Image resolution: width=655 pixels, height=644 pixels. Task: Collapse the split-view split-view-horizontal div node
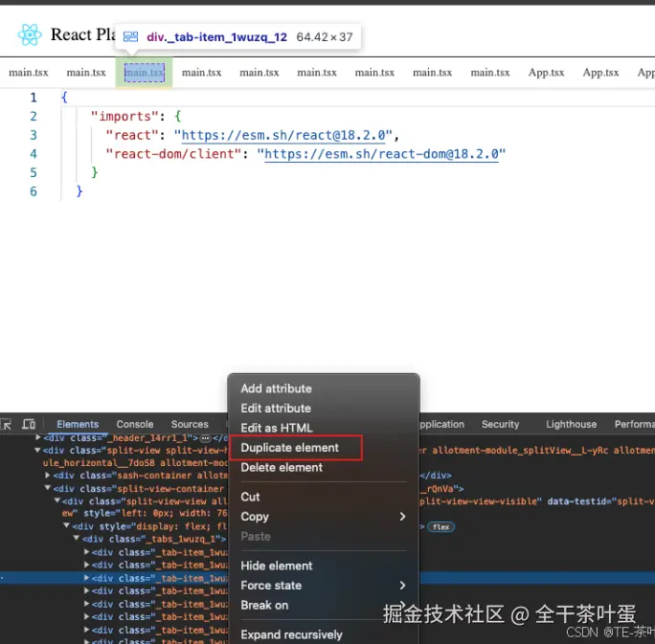tap(37, 450)
